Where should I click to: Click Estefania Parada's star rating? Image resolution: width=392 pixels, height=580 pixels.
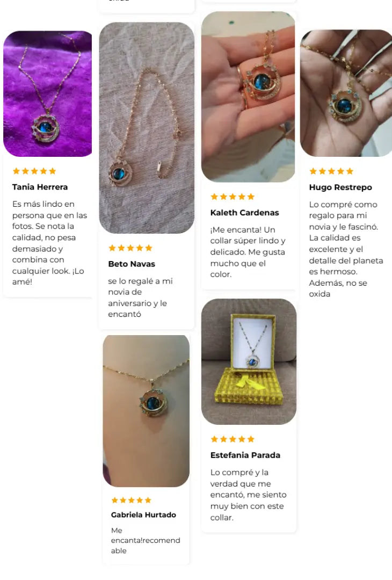[233, 439]
